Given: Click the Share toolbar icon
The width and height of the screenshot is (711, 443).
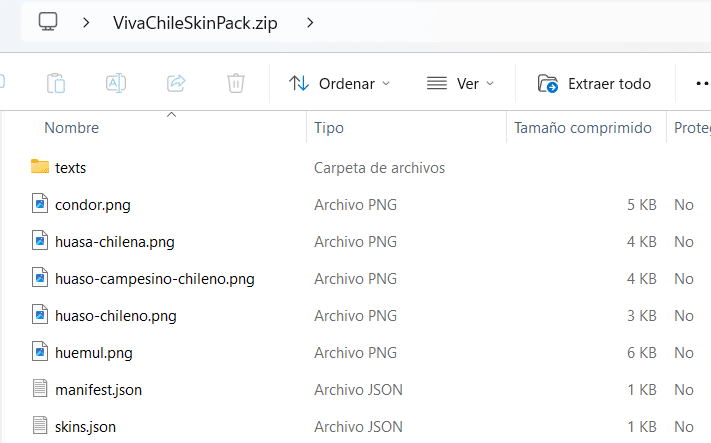Looking at the screenshot, I should 176,84.
